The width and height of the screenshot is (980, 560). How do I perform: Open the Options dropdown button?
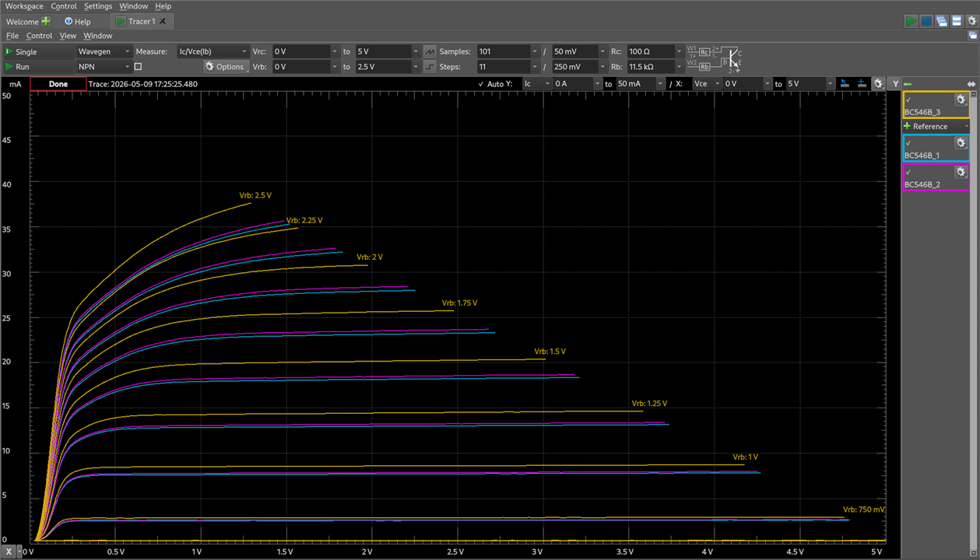[x=225, y=67]
